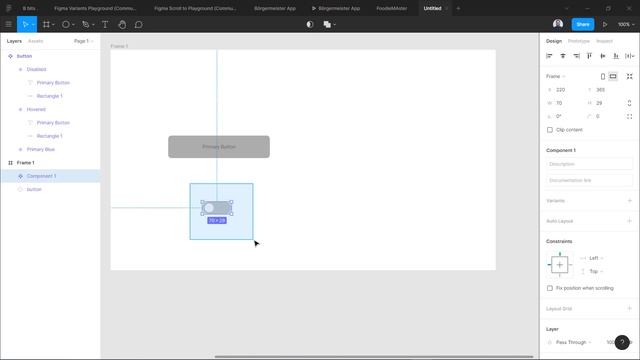Select the Component 1 layer
This screenshot has width=640, height=360.
pos(50,176)
